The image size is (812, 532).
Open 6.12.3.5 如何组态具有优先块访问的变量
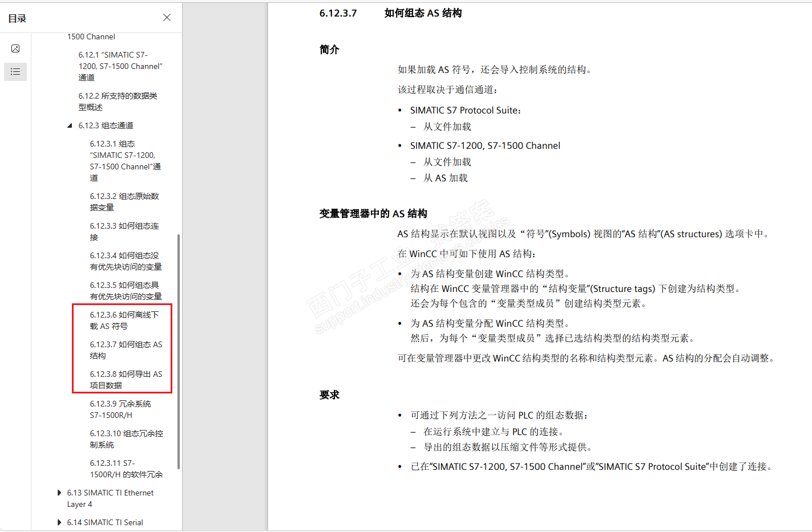click(x=126, y=291)
